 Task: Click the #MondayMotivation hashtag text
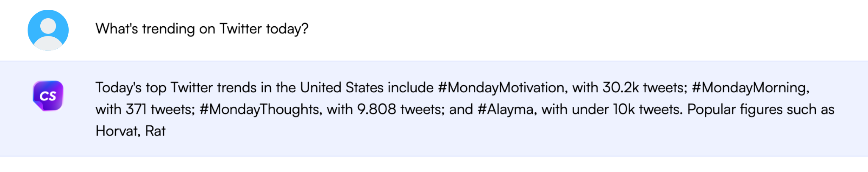pyautogui.click(x=501, y=88)
